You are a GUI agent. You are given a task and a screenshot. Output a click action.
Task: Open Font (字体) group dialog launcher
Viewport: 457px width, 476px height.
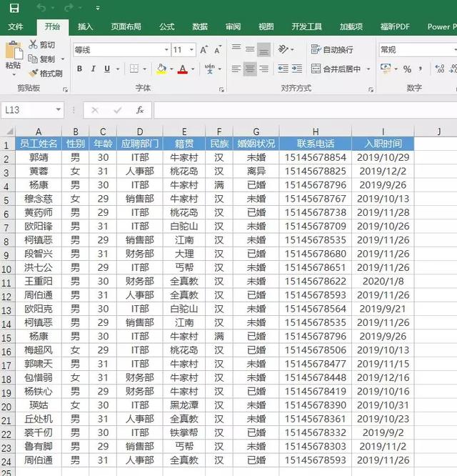(x=221, y=89)
